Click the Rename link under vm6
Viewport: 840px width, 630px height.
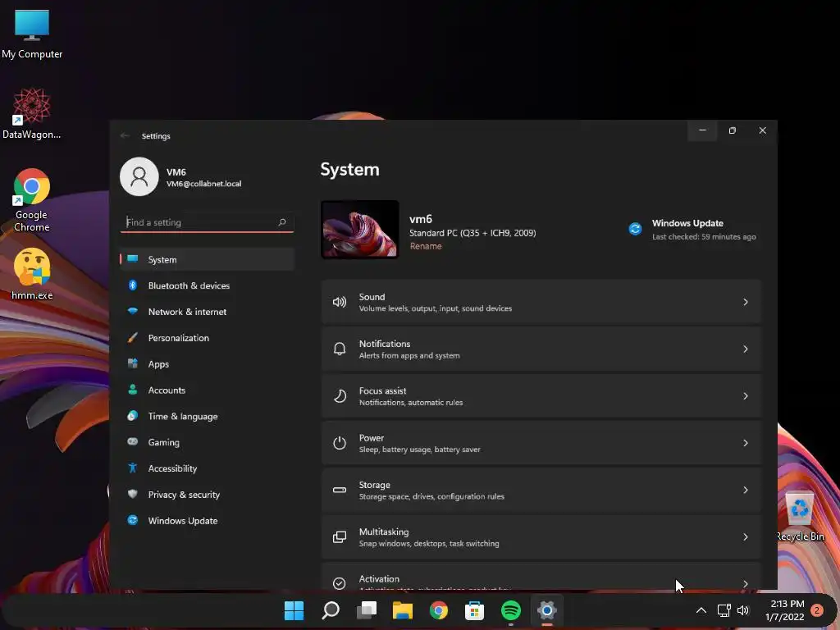426,246
